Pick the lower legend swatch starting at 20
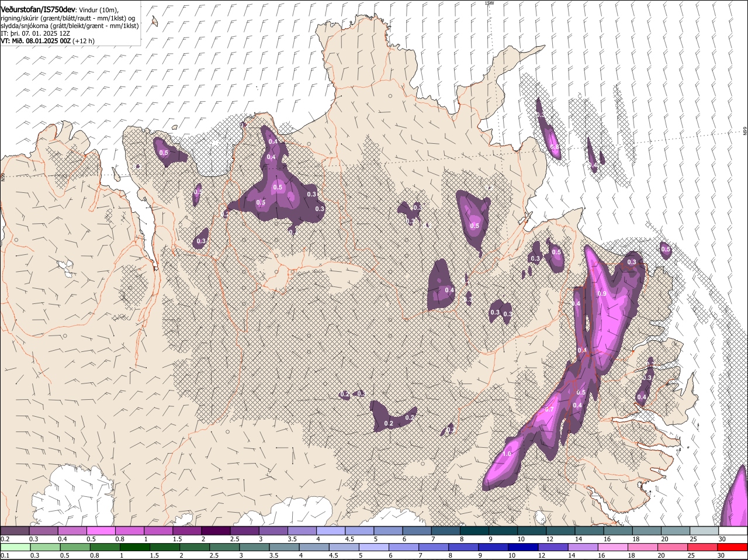Screen dimensions: 748x560 pyautogui.click(x=672, y=547)
